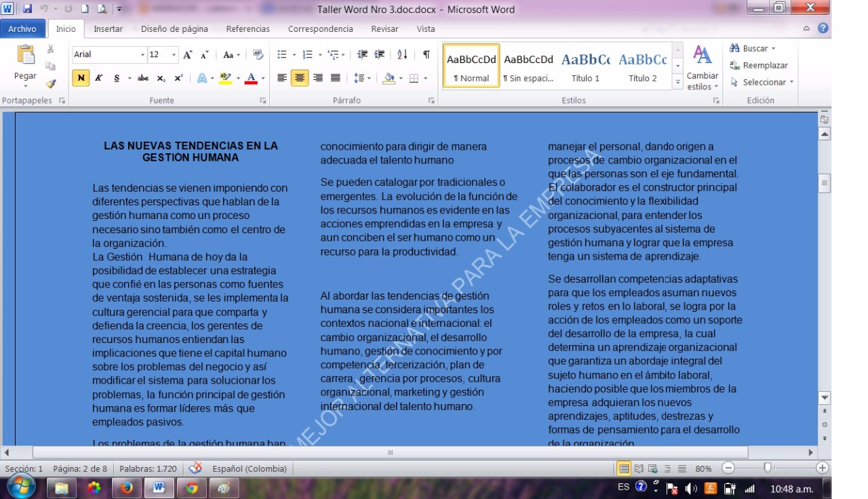Switch to the Revisar tab

click(384, 29)
